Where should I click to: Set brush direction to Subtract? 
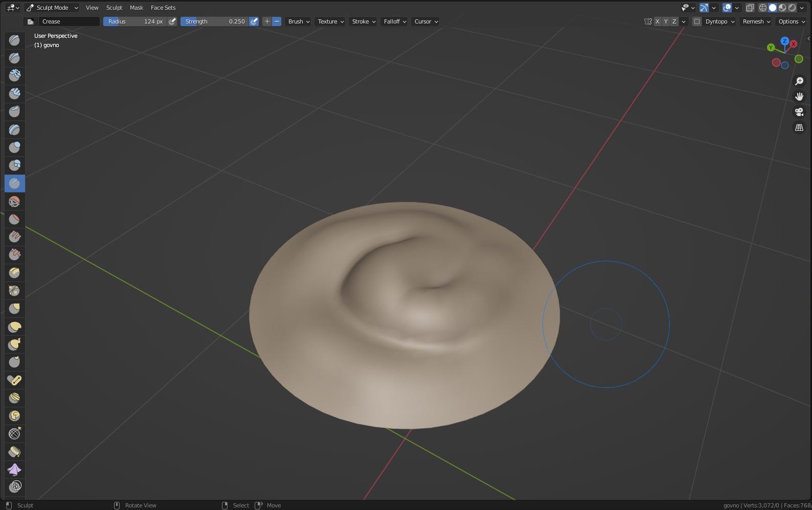click(x=277, y=21)
